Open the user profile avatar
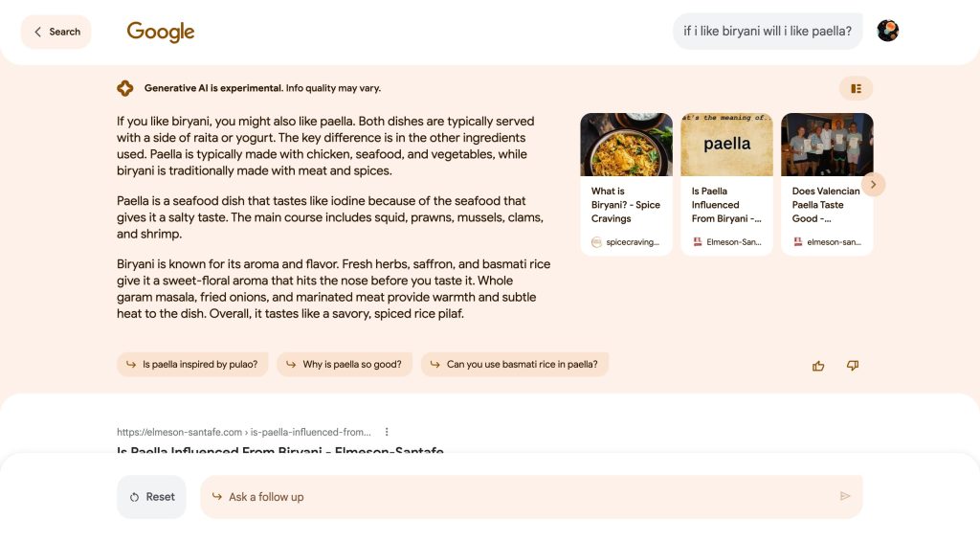 [887, 32]
